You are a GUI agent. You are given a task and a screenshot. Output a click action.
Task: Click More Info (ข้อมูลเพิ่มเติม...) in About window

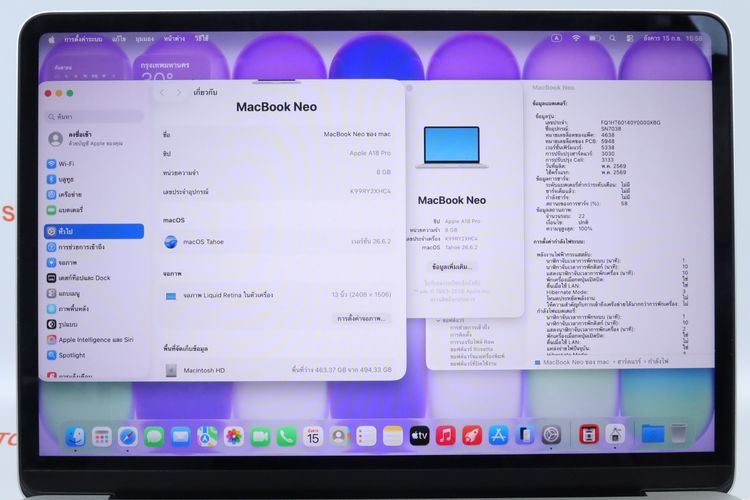[452, 267]
